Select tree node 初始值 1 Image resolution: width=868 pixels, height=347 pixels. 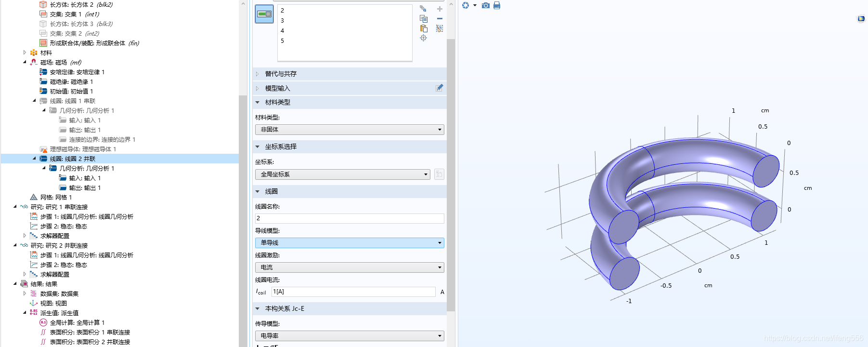tap(66, 91)
